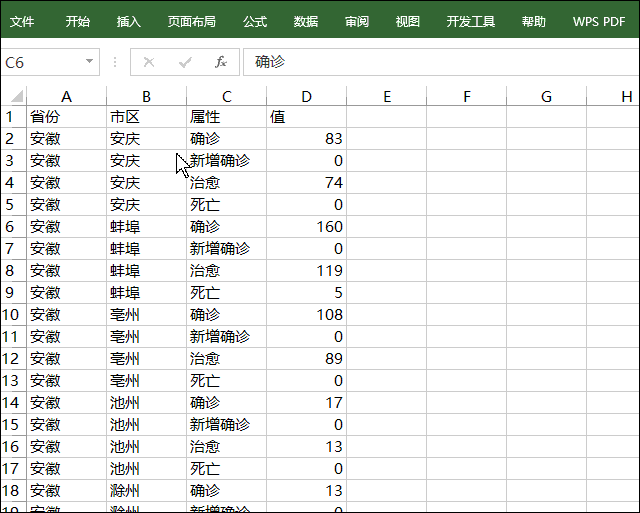Click the 市区 header cell

click(x=147, y=117)
